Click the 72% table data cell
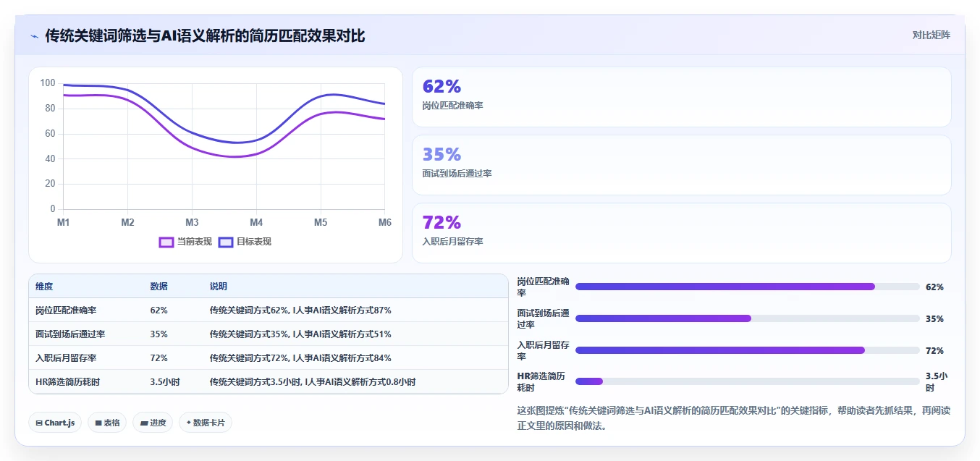The image size is (980, 461). [x=159, y=358]
